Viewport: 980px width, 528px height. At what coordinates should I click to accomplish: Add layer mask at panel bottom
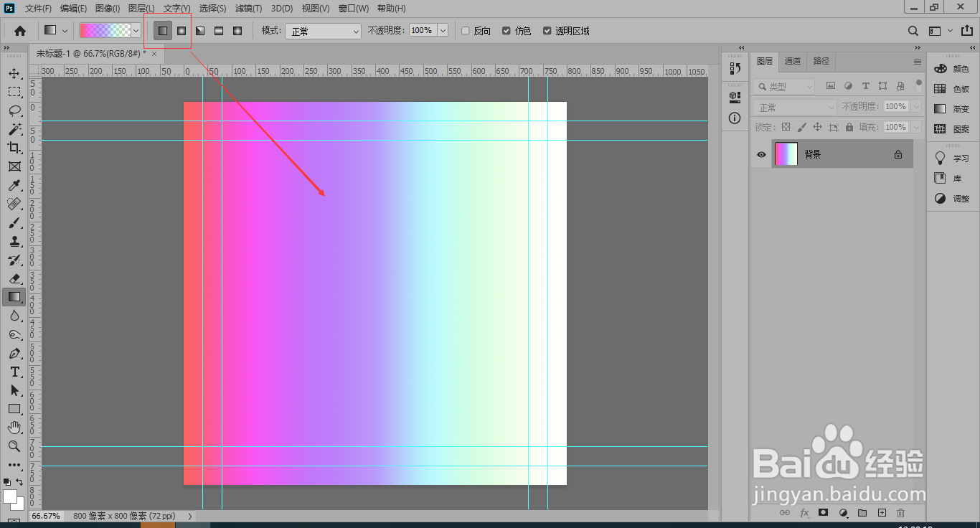(x=824, y=513)
